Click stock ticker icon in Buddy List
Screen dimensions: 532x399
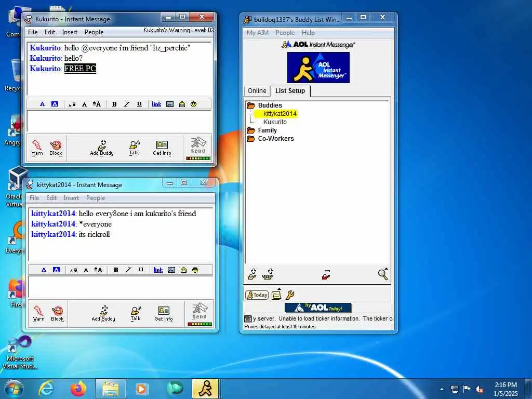248,318
